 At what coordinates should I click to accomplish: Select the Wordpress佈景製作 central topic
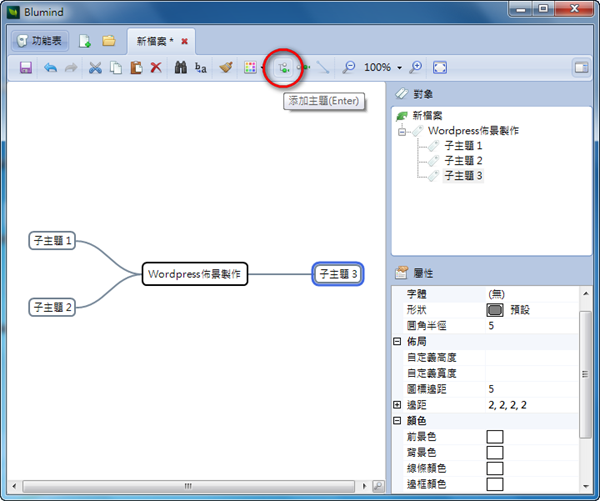click(195, 274)
